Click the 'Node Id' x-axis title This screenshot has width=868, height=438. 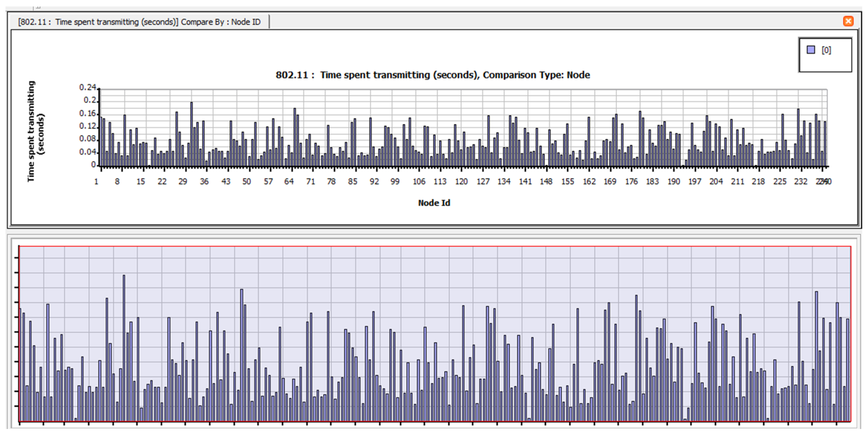[x=434, y=203]
